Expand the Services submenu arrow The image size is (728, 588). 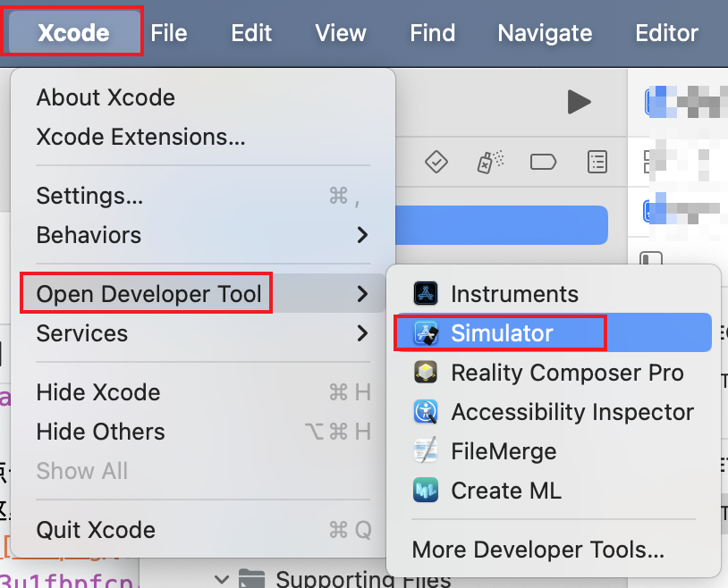tap(362, 333)
